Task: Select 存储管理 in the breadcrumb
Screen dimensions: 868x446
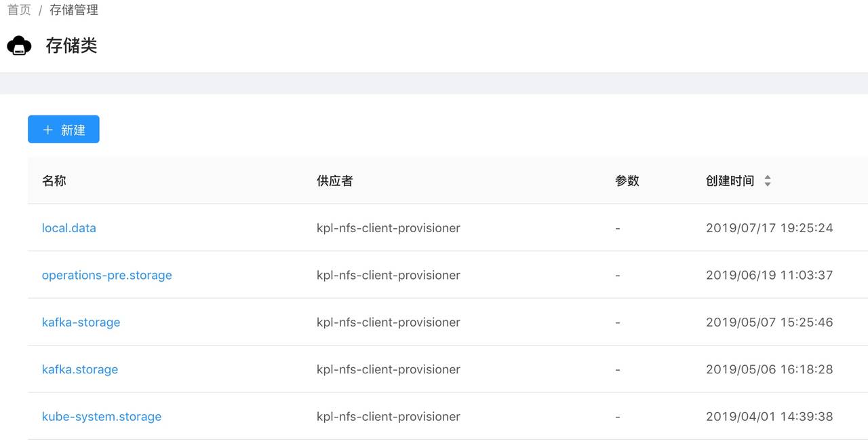Action: point(74,10)
